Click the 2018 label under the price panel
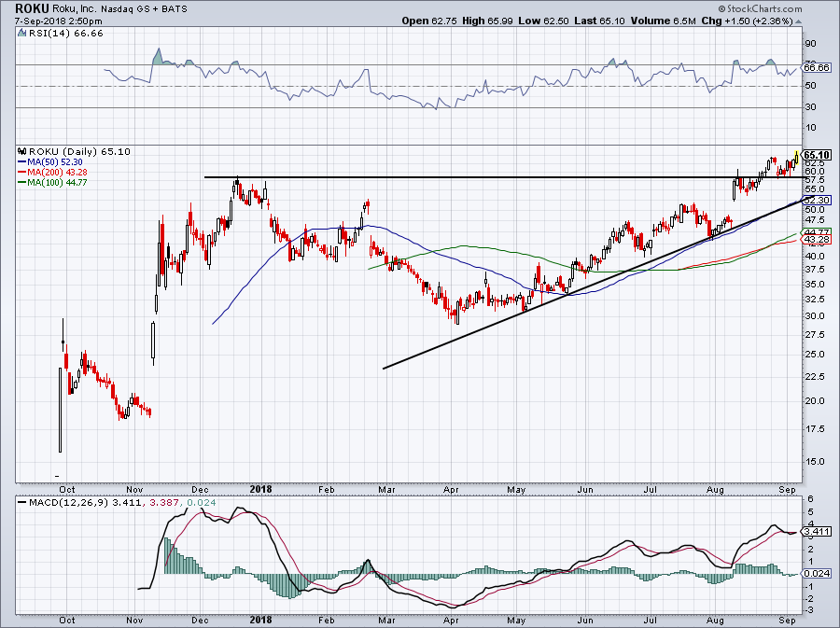 (x=261, y=490)
